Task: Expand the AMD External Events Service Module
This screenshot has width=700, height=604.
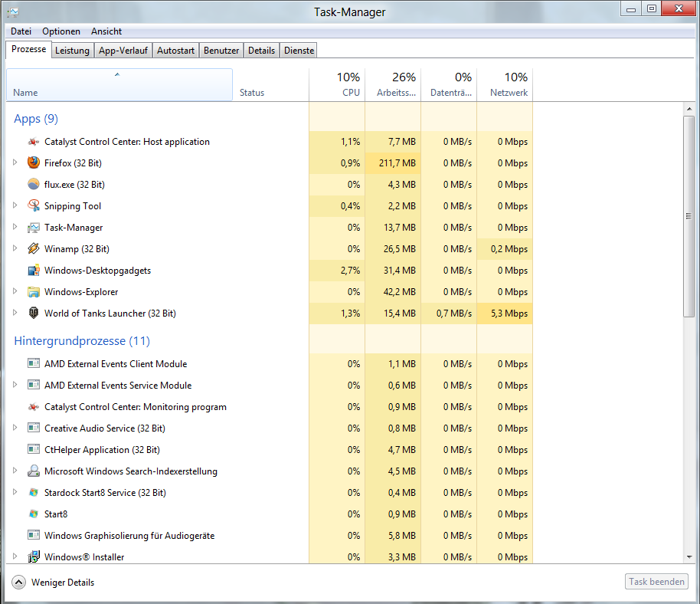Action: 15,384
